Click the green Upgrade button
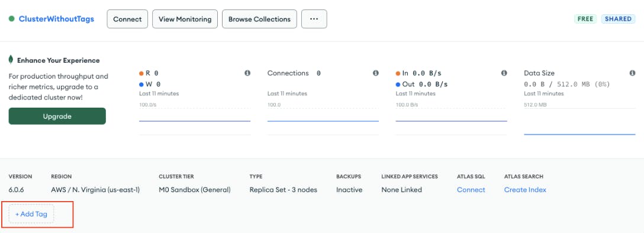Screen dimensions: 644x233 coord(57,116)
